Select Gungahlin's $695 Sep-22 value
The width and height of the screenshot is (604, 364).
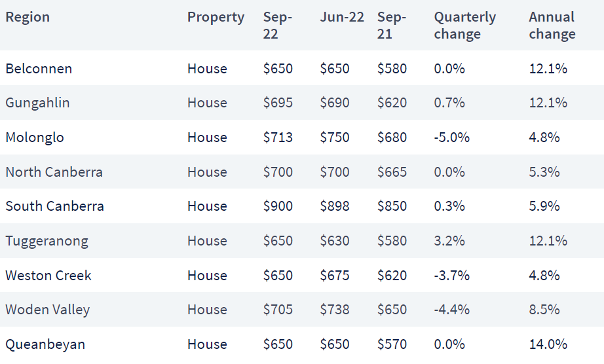coord(278,103)
